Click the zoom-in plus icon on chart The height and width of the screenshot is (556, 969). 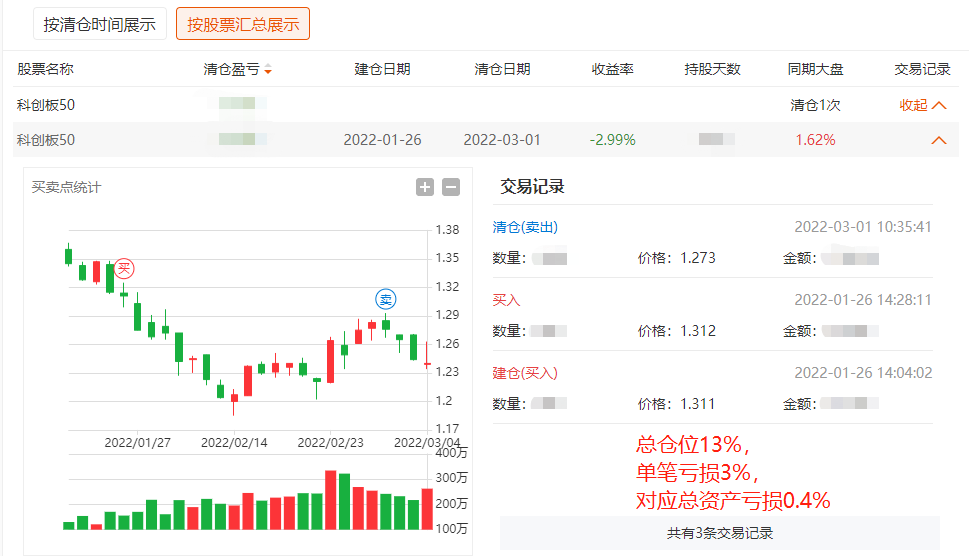click(x=425, y=187)
